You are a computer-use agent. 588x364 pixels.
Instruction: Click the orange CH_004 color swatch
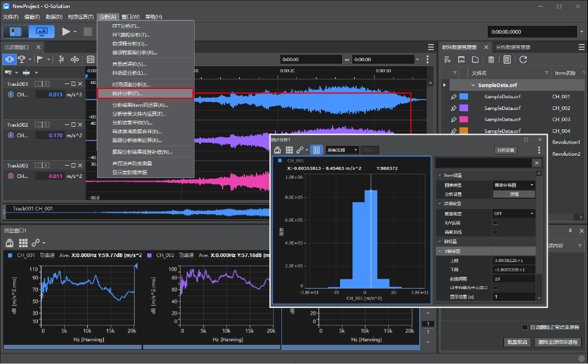click(464, 131)
